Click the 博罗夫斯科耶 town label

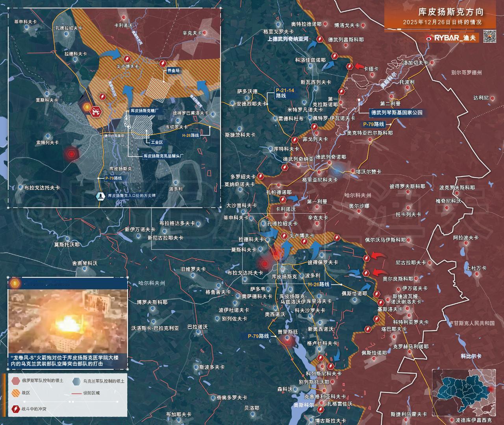[x=152, y=302]
